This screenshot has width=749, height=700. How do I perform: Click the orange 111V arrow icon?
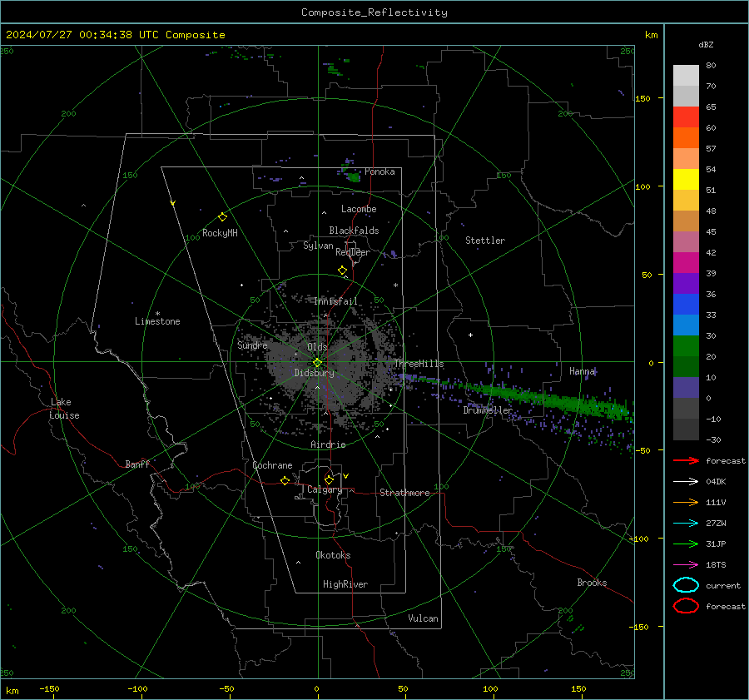[686, 502]
